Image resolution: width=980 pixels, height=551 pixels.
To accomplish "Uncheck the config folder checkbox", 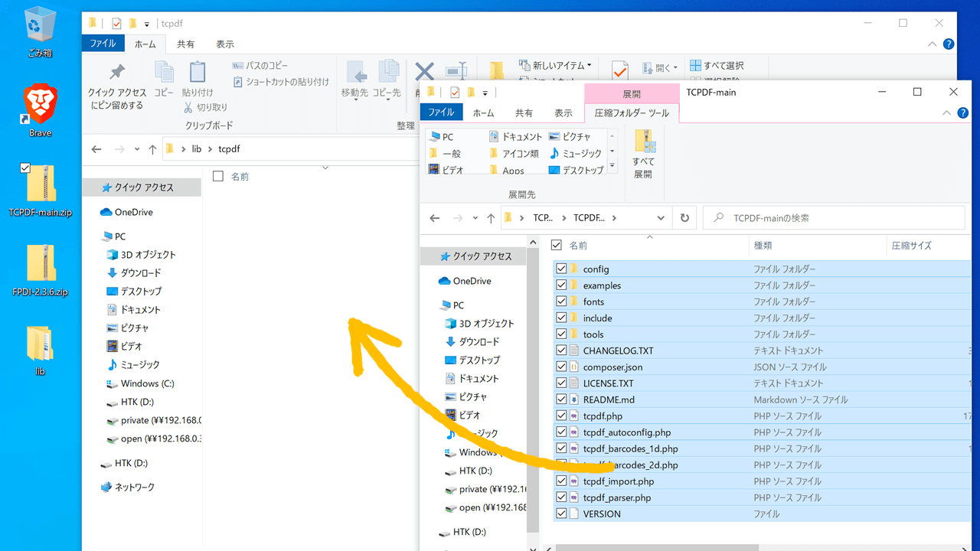I will tap(561, 268).
